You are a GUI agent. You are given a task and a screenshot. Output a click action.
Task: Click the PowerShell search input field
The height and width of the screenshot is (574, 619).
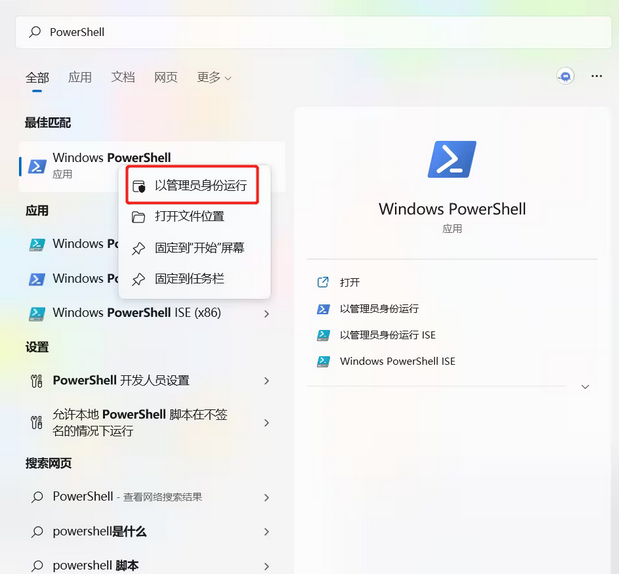click(313, 32)
